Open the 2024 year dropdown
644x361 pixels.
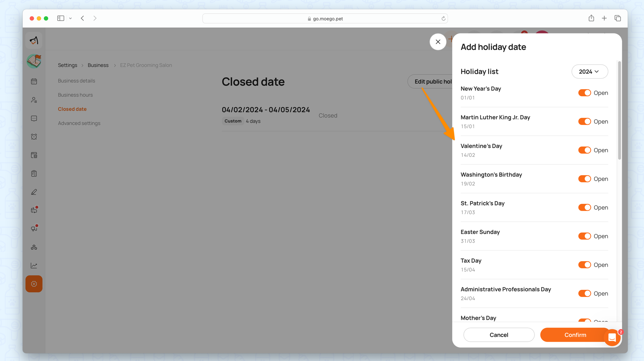pos(589,71)
